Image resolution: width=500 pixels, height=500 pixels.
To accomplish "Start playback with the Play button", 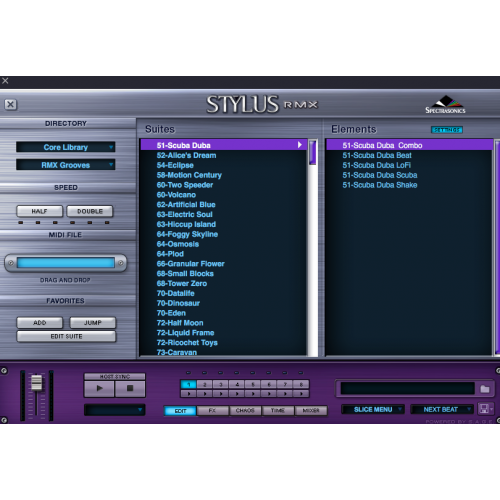I will pyautogui.click(x=99, y=388).
